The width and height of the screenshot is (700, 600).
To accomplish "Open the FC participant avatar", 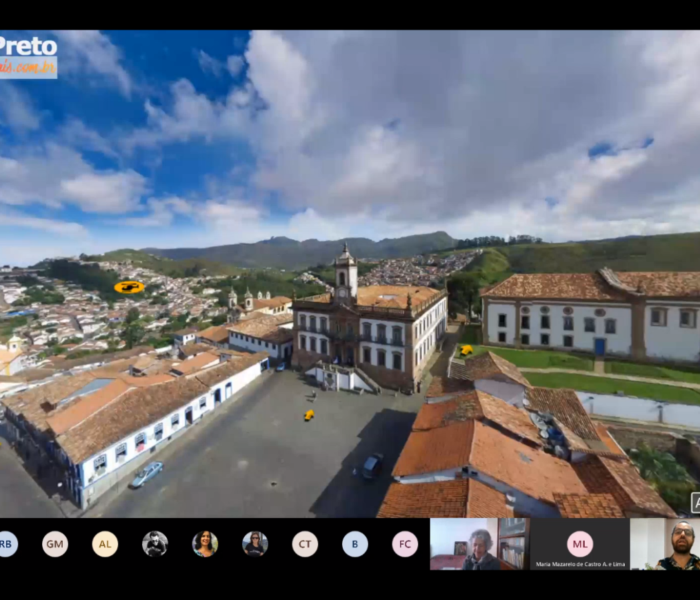I will coord(405,543).
